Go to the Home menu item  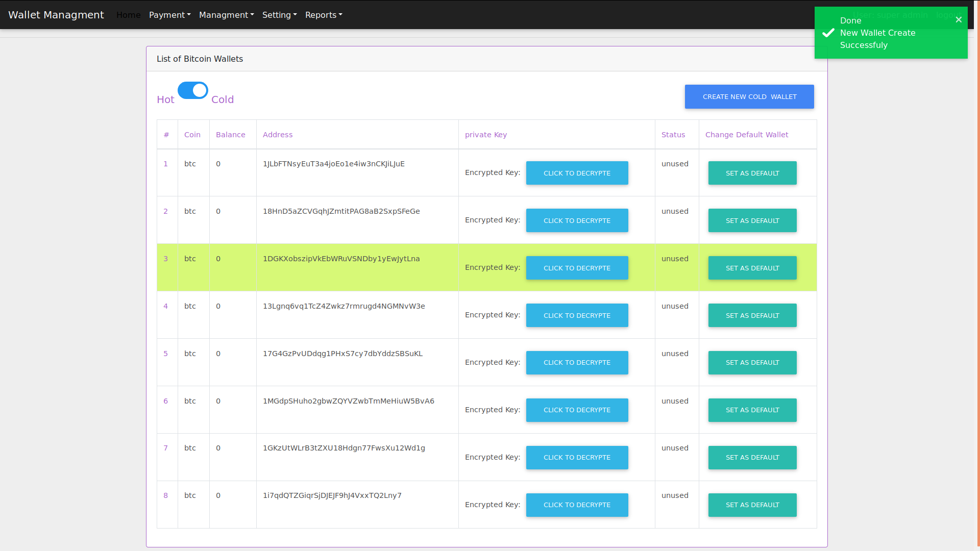[x=128, y=15]
